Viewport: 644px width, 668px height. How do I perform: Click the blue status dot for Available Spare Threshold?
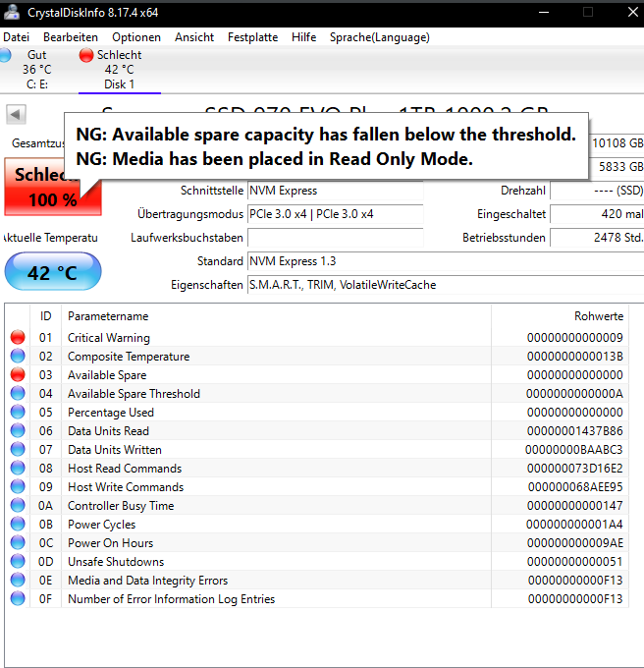[x=18, y=393]
